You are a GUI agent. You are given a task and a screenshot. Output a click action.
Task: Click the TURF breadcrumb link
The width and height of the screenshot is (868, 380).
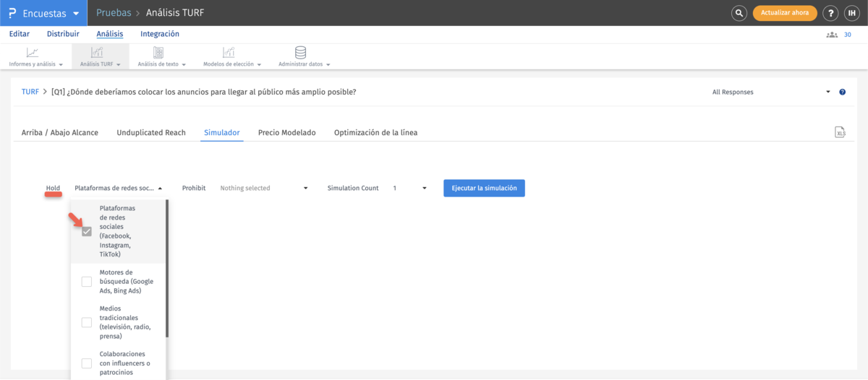coord(30,92)
